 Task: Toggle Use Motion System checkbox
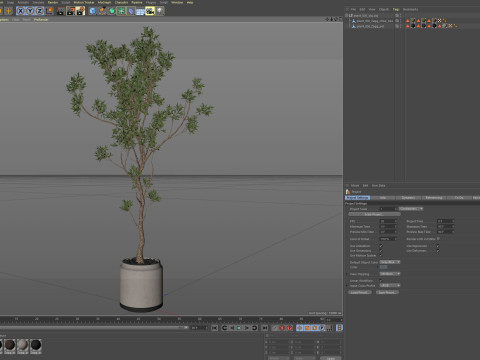pyautogui.click(x=381, y=255)
